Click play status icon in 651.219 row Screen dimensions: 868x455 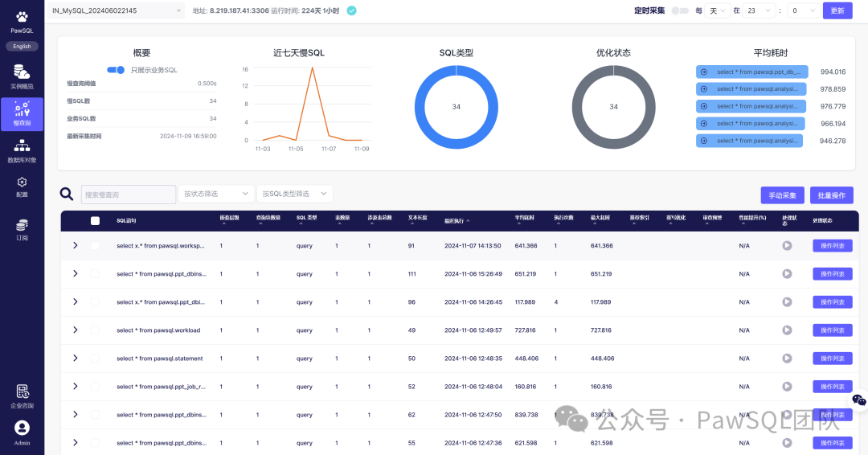(787, 274)
